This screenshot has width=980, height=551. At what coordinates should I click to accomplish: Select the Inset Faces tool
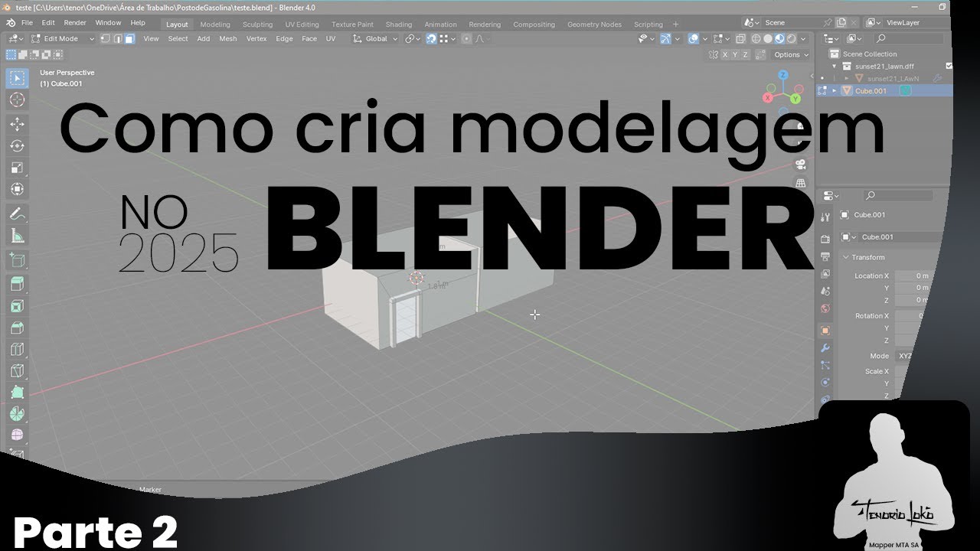[x=17, y=306]
